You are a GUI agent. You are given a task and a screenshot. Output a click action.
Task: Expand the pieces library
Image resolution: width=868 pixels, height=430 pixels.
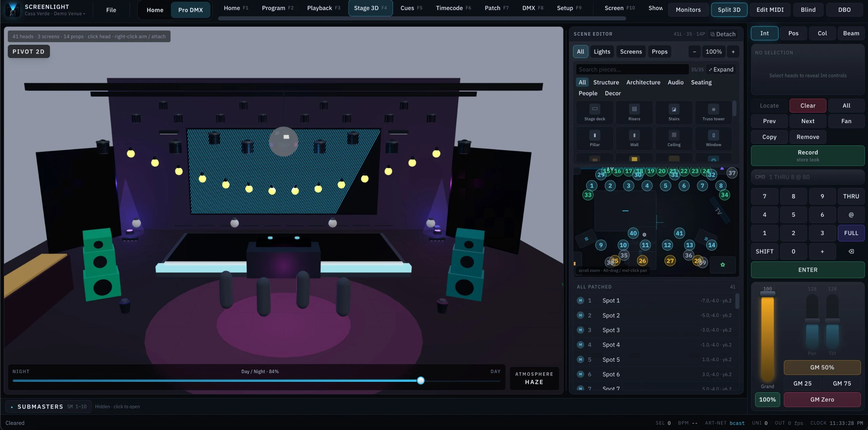click(x=721, y=70)
